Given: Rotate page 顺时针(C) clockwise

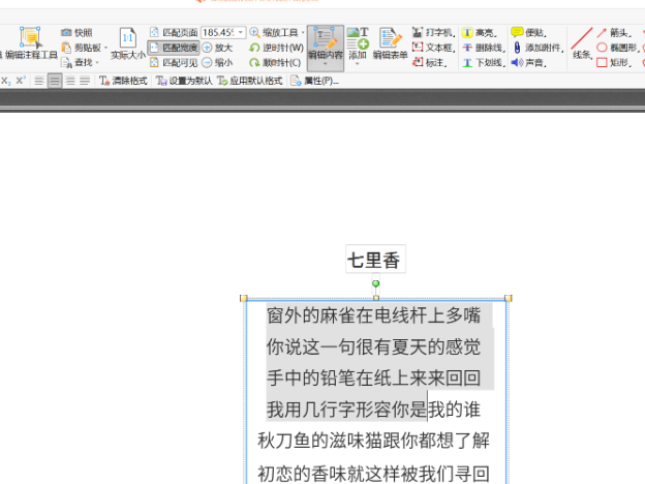Looking at the screenshot, I should tap(275, 63).
